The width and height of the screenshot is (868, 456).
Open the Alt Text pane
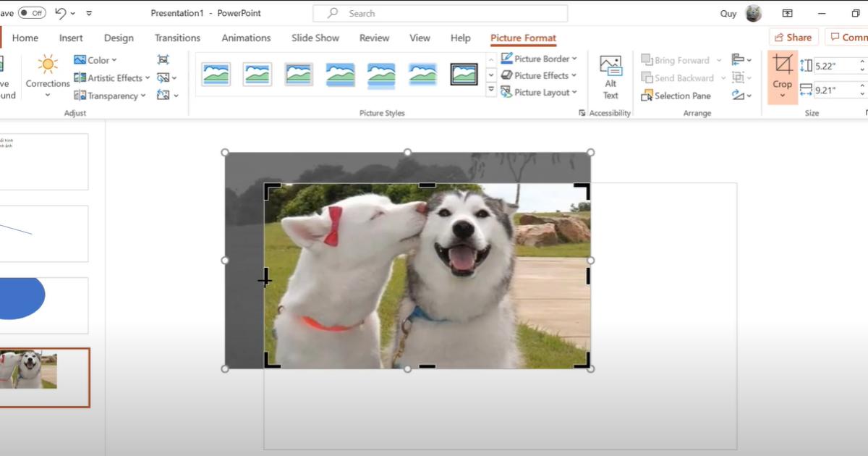pyautogui.click(x=610, y=77)
